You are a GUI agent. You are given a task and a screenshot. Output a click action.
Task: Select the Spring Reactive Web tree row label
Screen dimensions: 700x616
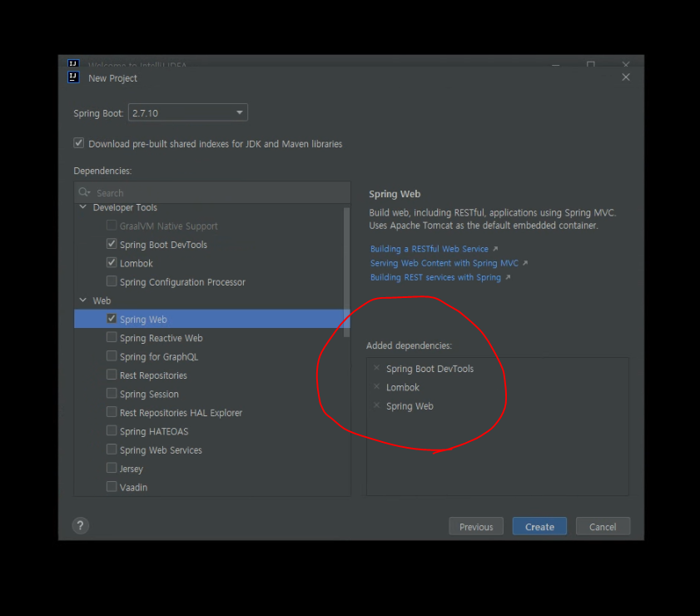coord(161,338)
